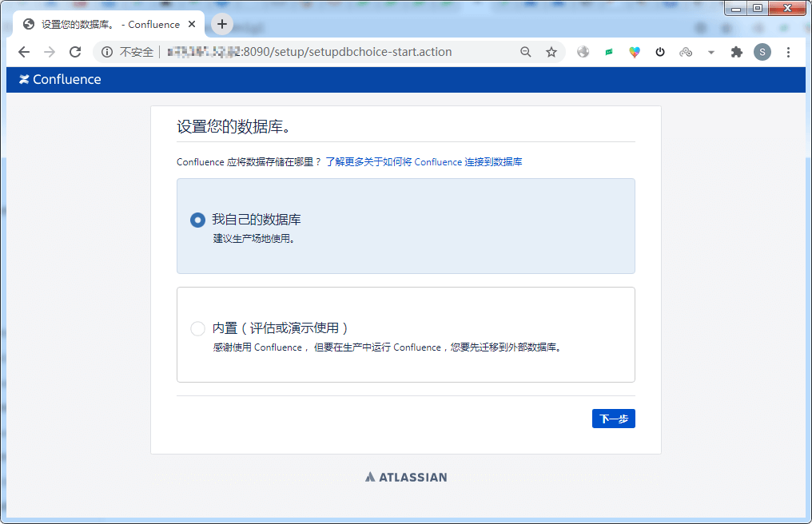The height and width of the screenshot is (524, 812).
Task: Open the link about connecting Confluence to database
Action: coord(424,162)
